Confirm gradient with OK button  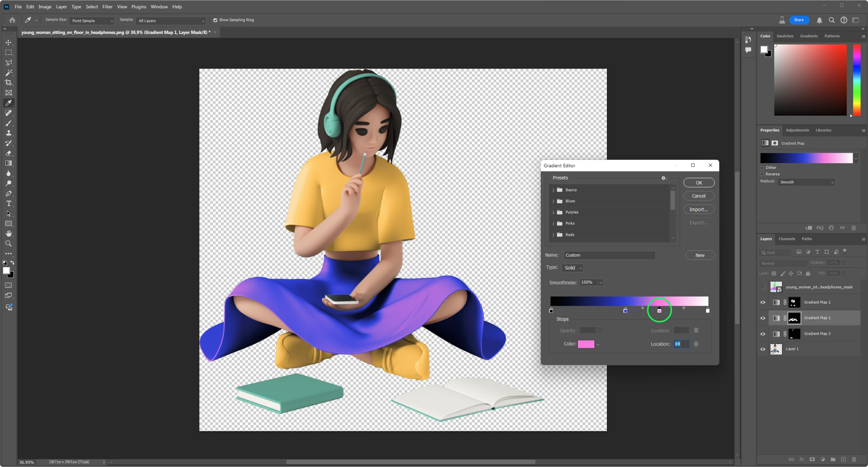click(699, 183)
